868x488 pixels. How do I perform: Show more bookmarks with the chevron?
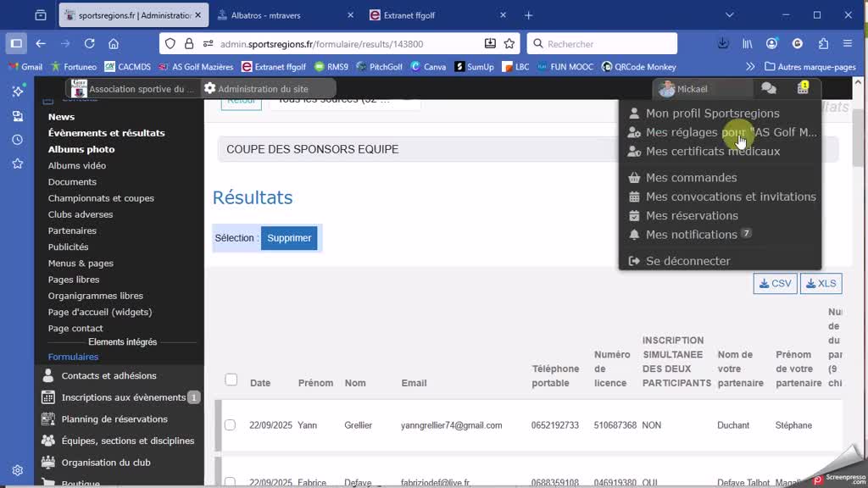[750, 67]
